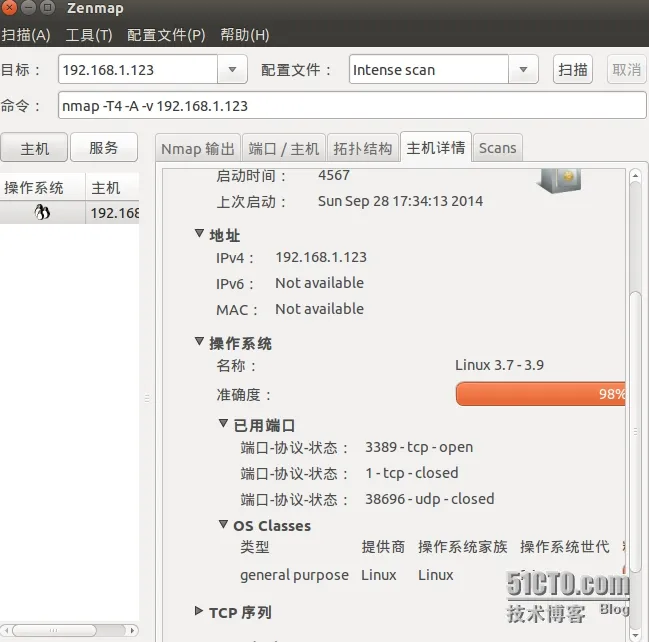Click the 提供商 column header
The width and height of the screenshot is (649, 642).
click(x=383, y=547)
